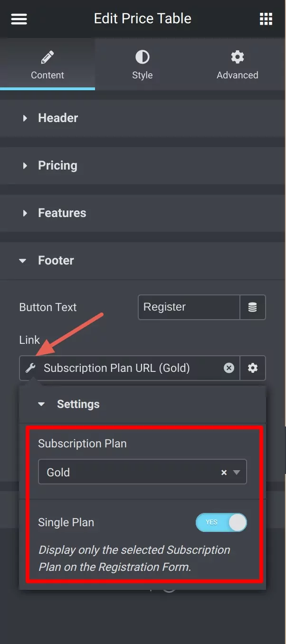
Task: Click the Button Text input field
Action: point(189,307)
